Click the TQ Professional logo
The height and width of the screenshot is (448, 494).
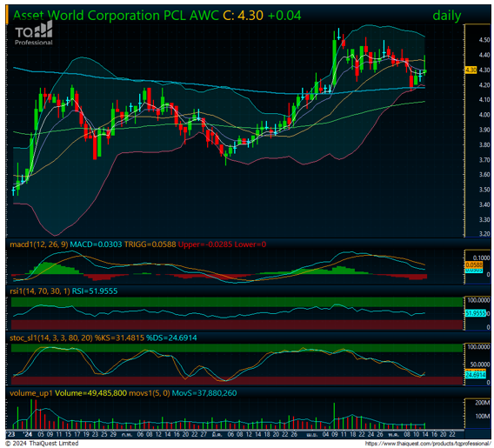[x=34, y=33]
